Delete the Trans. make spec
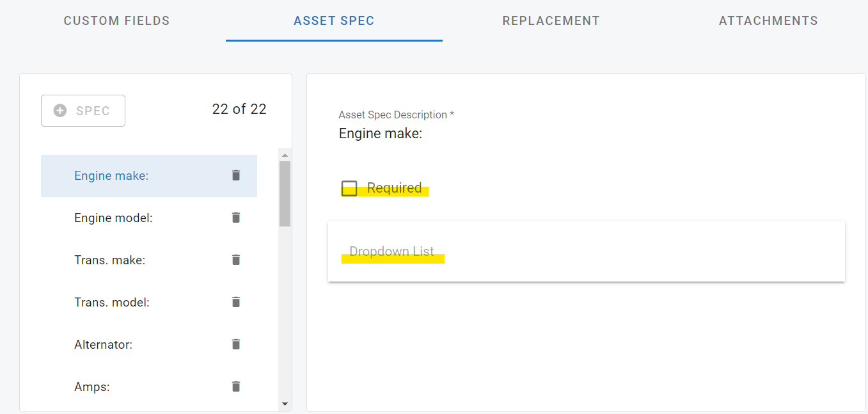The image size is (868, 414). tap(236, 260)
